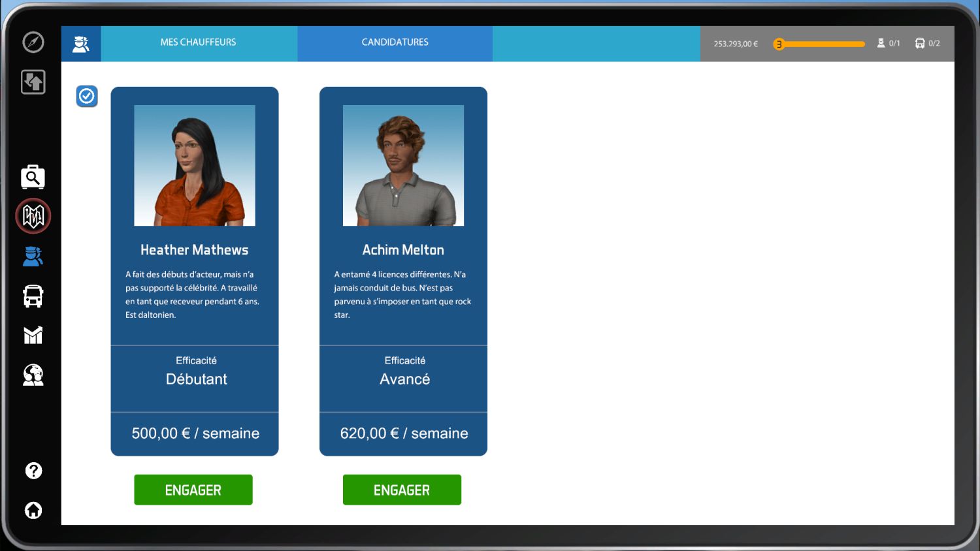Hire Achim Melton with Engager button
Screen dimensions: 980x551
click(402, 490)
